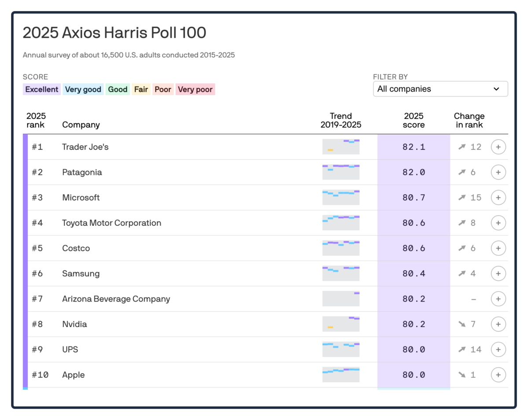Image resolution: width=528 pixels, height=420 pixels.
Task: Toggle the Very poor score tag
Action: pyautogui.click(x=195, y=89)
